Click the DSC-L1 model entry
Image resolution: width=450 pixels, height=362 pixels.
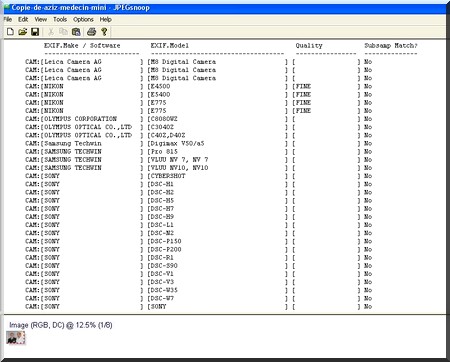coord(162,225)
